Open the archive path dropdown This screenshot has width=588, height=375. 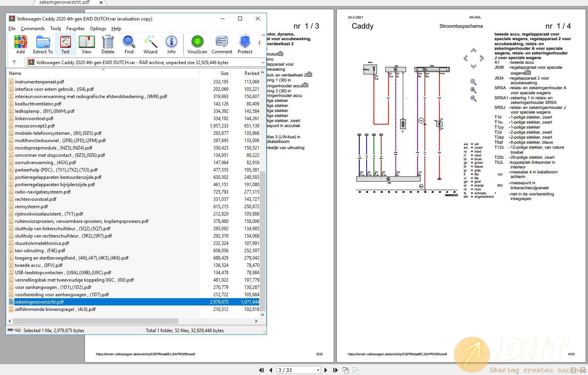point(263,62)
